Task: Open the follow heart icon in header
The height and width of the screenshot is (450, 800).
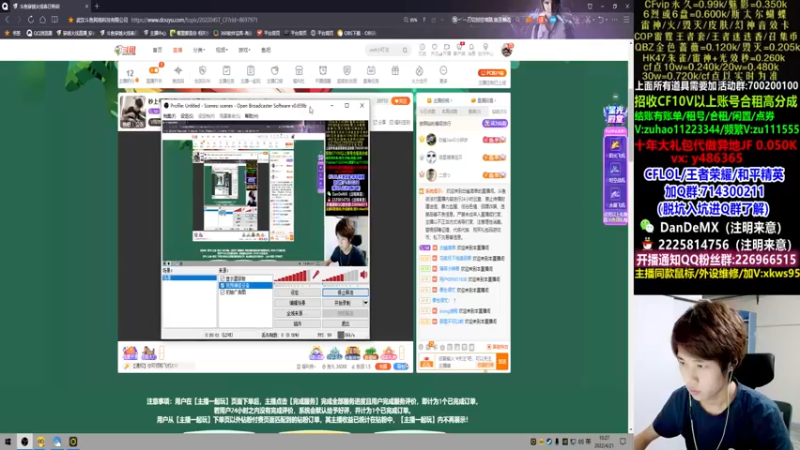Action: point(435,47)
